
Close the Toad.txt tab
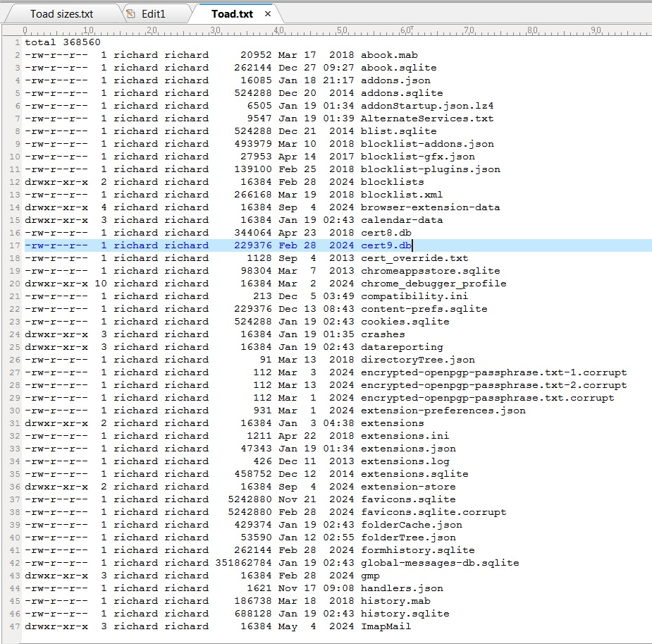(x=267, y=14)
